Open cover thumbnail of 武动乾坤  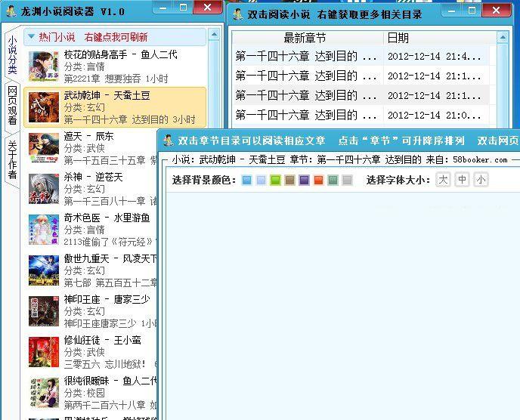click(43, 107)
